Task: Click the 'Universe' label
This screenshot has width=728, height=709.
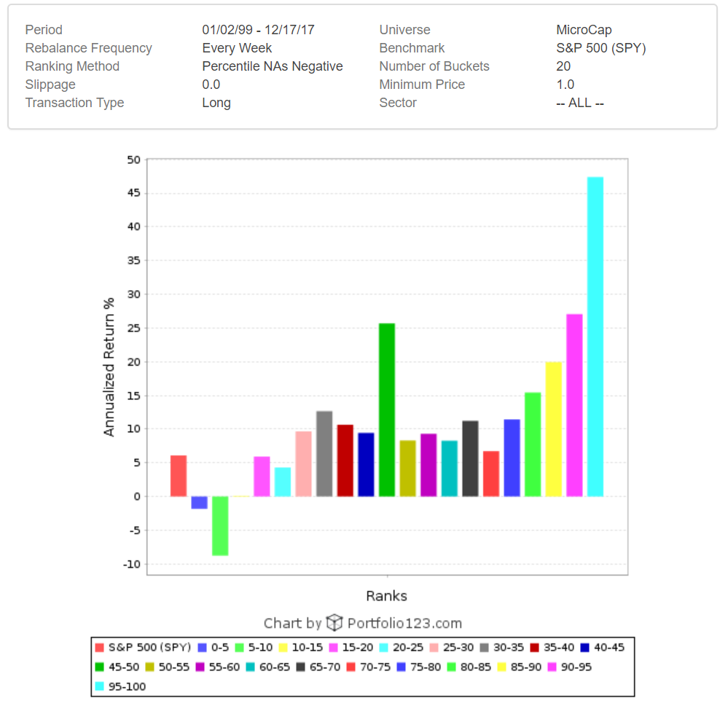Action: pos(404,30)
